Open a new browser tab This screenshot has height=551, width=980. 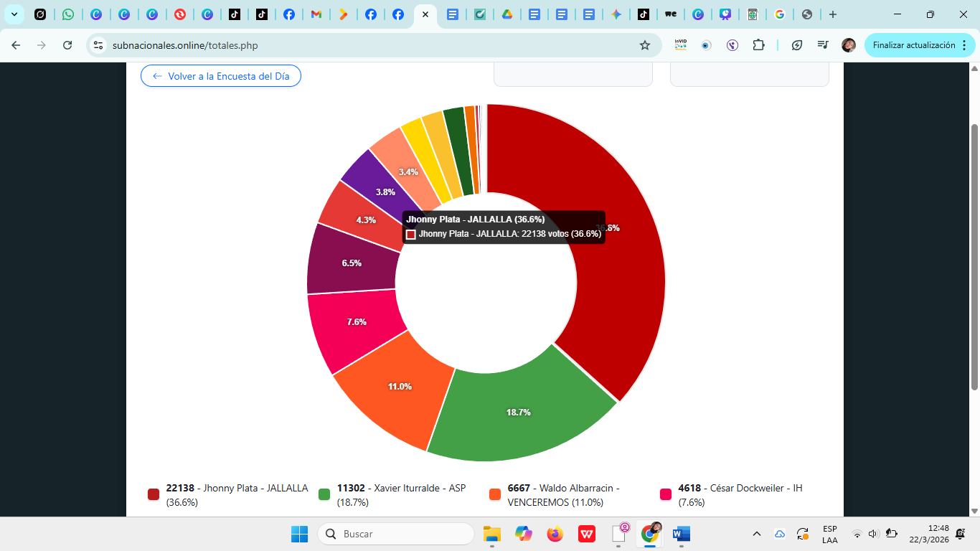[x=832, y=14]
